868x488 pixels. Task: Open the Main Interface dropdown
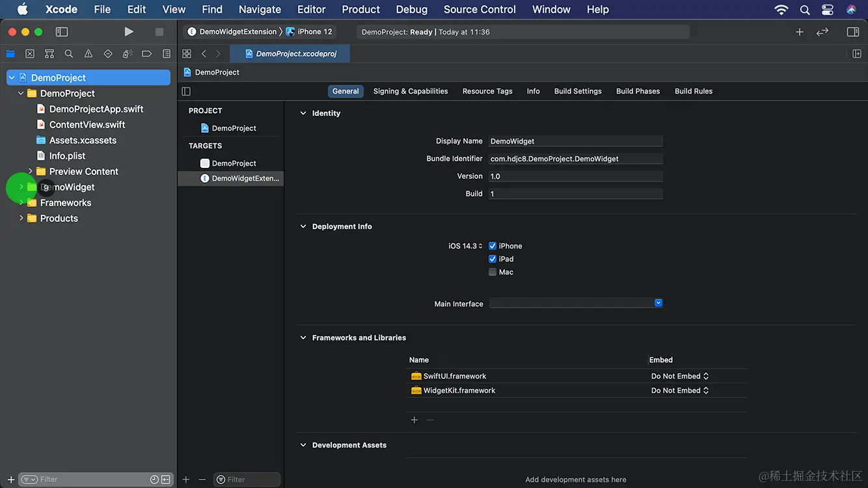point(576,303)
